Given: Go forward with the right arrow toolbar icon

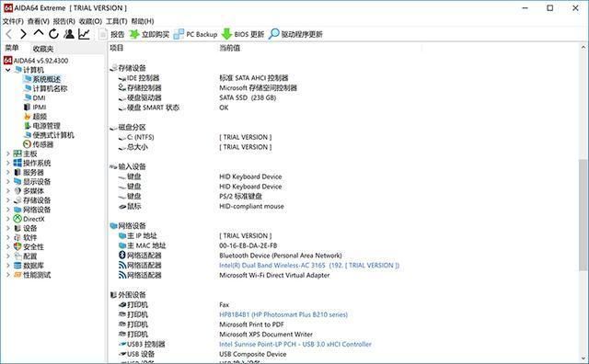Looking at the screenshot, I should pos(23,34).
